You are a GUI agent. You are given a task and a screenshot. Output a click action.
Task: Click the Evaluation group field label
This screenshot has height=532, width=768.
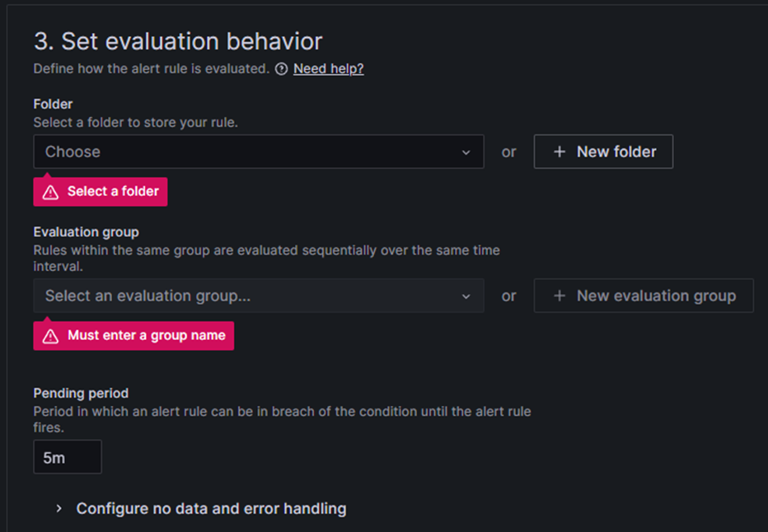87,232
